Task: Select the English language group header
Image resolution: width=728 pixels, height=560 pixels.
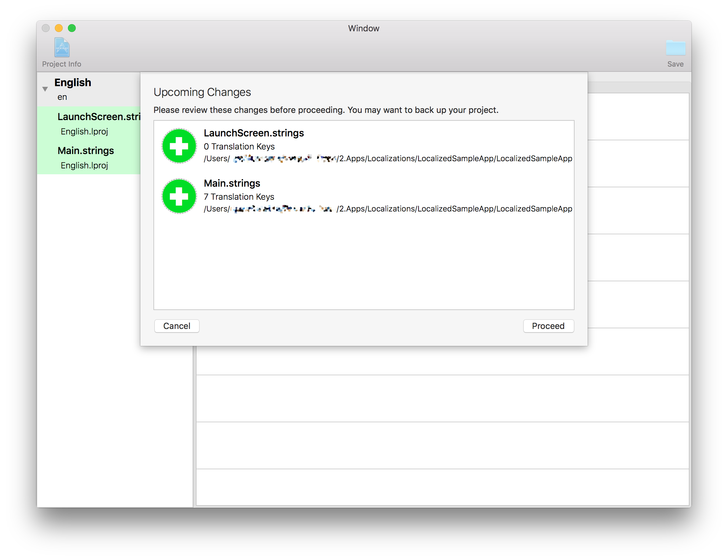Action: click(x=73, y=83)
